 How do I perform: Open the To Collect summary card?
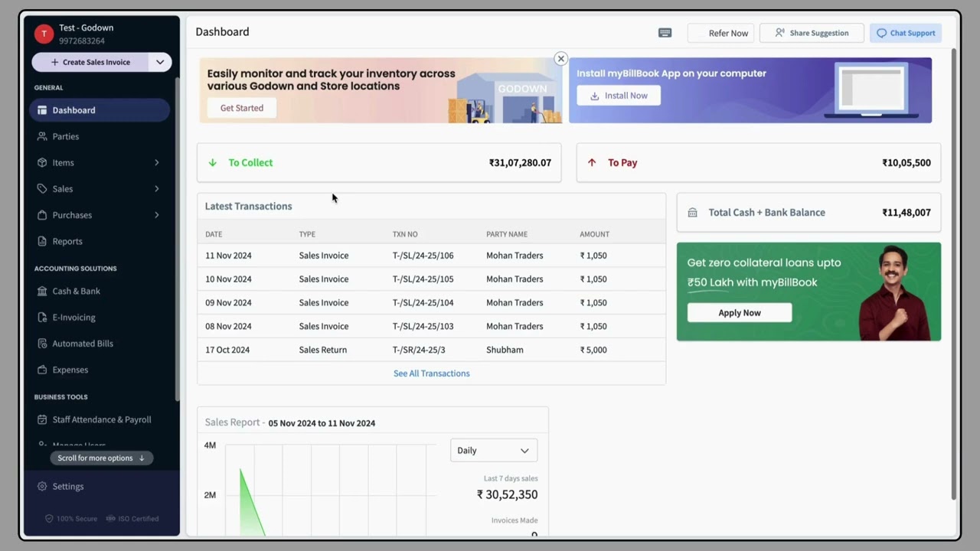coord(379,162)
